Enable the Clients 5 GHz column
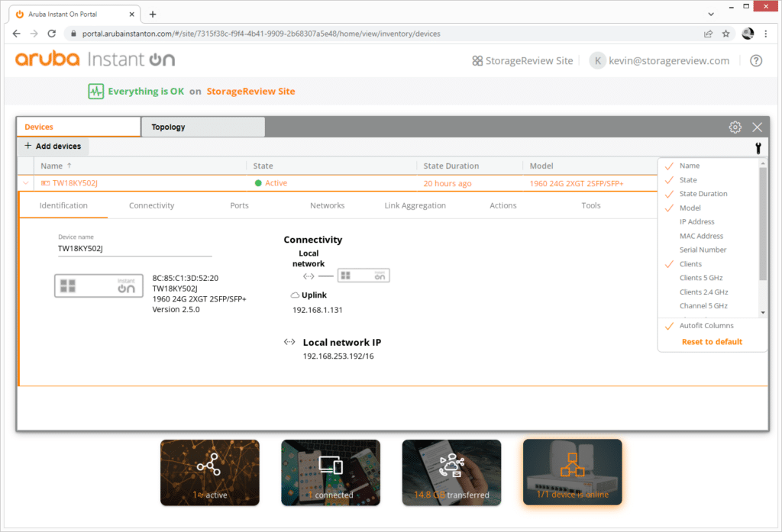This screenshot has height=532, width=782. pyautogui.click(x=701, y=278)
